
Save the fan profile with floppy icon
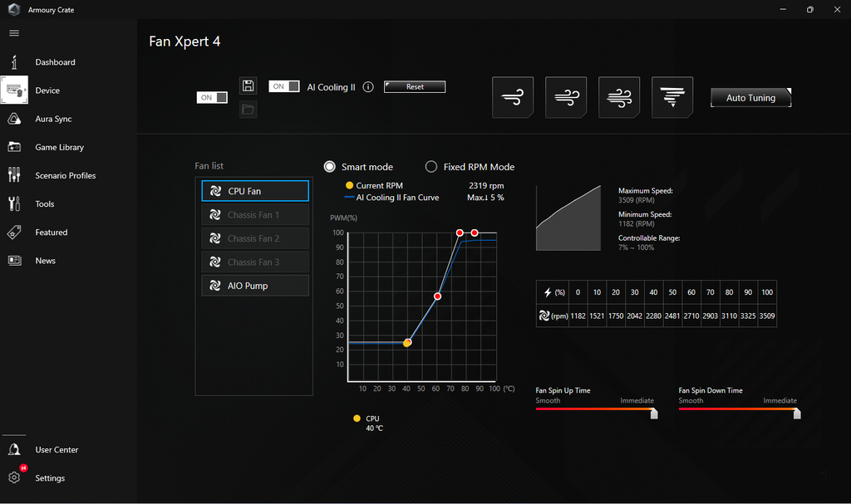point(248,86)
